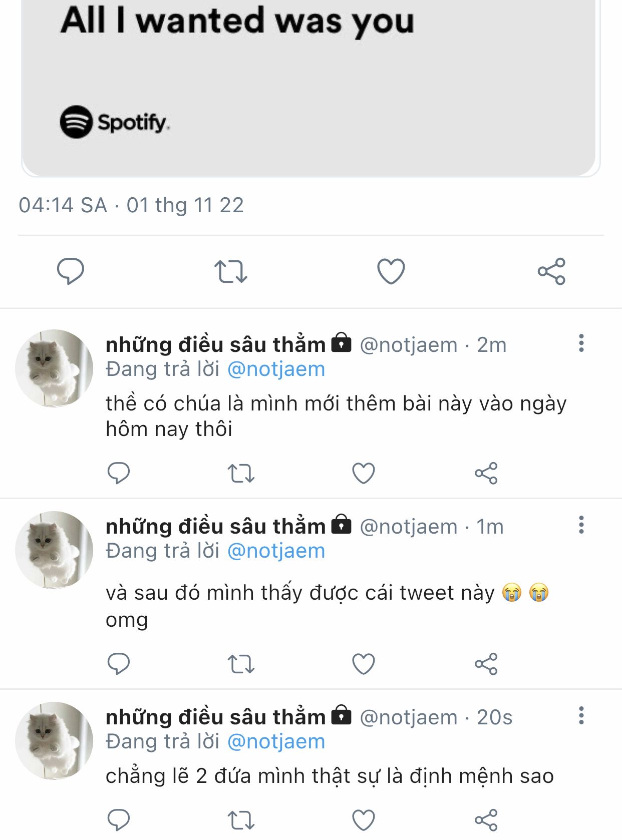Retweet the main Spotify tweet

tap(230, 271)
